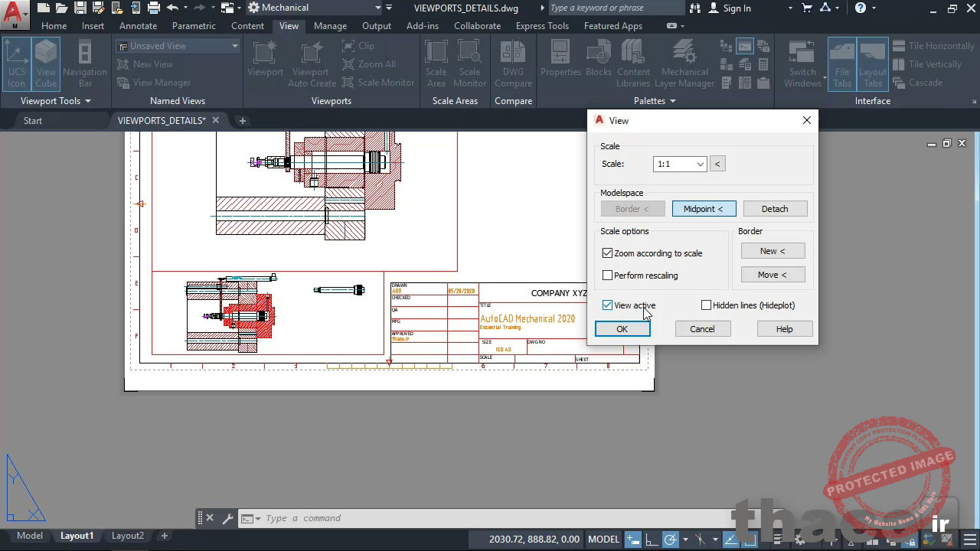Click the Undo arrow icon
The width and height of the screenshot is (980, 551).
(172, 8)
